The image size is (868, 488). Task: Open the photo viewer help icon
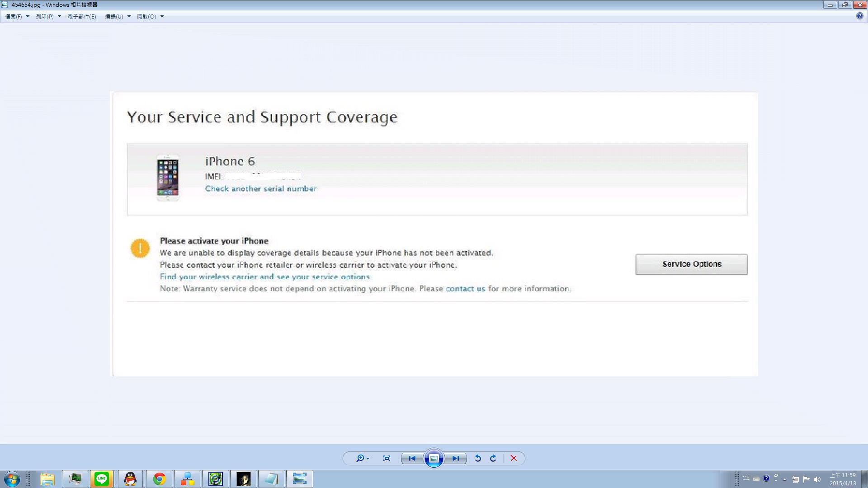860,16
